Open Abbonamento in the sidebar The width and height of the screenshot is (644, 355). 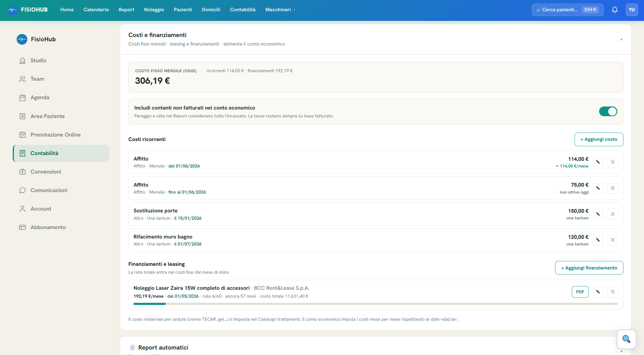61,227
